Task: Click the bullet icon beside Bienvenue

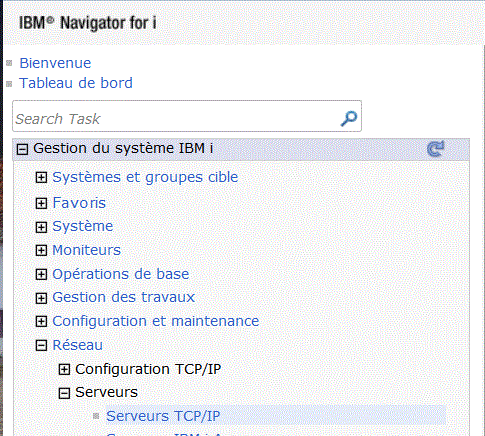Action: [x=9, y=63]
